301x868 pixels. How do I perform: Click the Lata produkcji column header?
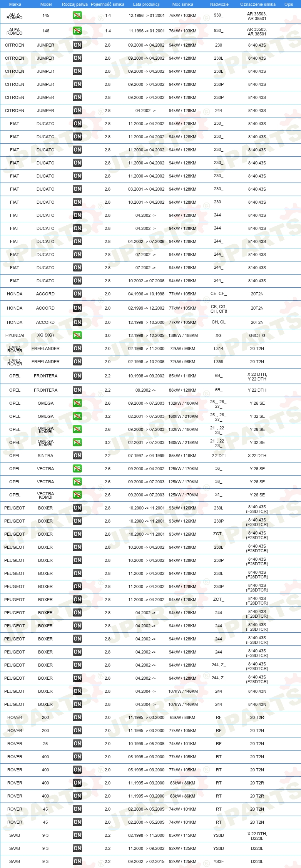[x=146, y=4]
